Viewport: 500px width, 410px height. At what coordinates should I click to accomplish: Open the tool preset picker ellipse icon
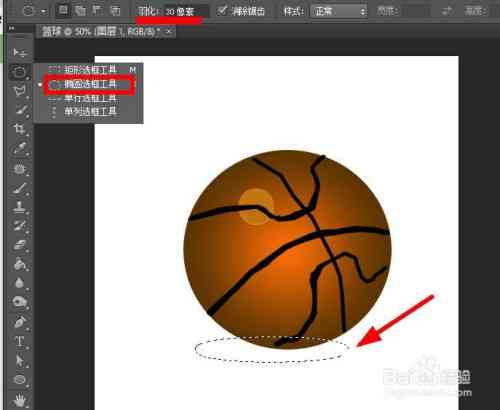[29, 11]
